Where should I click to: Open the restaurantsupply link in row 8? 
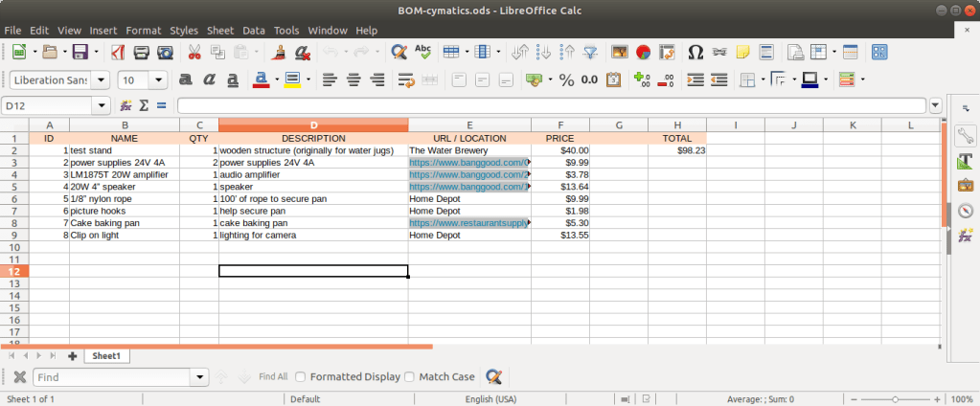click(468, 222)
